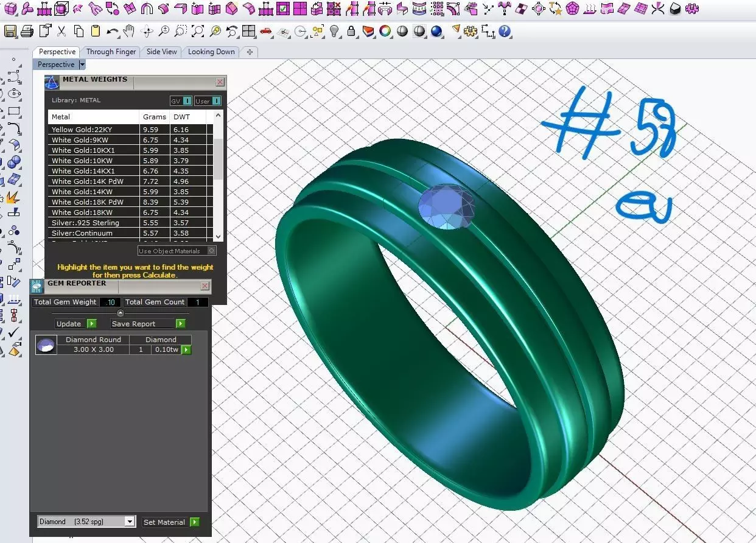Click the Total Gem Weight value field

[110, 302]
